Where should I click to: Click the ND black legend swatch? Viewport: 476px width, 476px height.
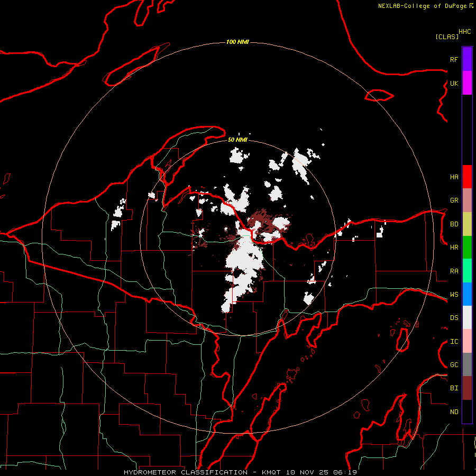point(467,411)
